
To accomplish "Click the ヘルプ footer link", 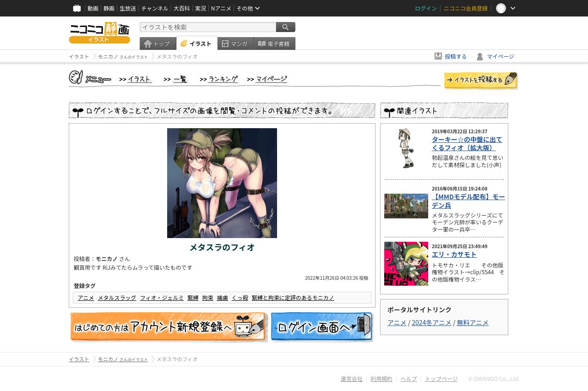I will (409, 379).
